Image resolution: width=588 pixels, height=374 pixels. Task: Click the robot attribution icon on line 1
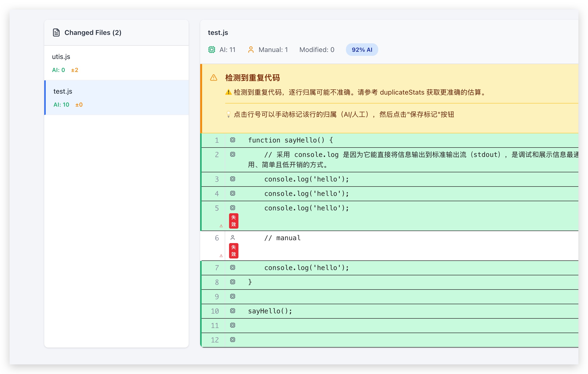coord(232,140)
